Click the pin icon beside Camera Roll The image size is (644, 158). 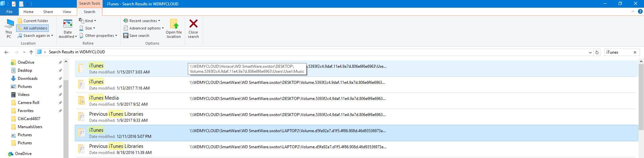[60, 103]
